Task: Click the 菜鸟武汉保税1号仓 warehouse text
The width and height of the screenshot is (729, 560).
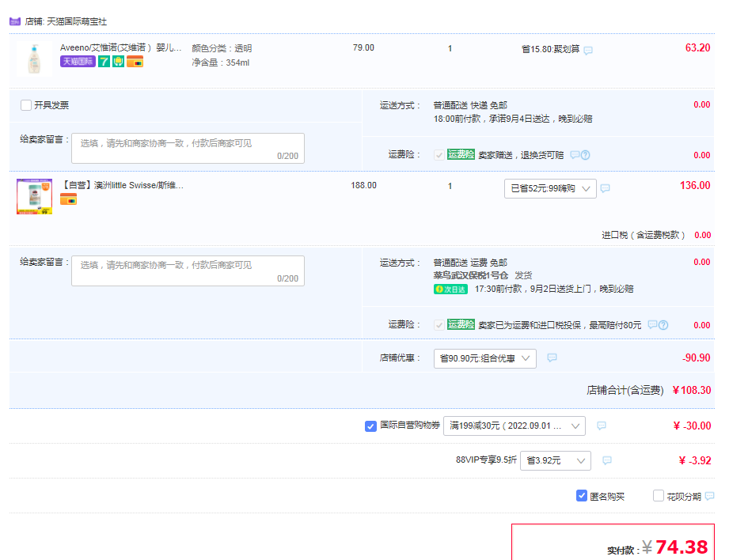Action: click(470, 275)
